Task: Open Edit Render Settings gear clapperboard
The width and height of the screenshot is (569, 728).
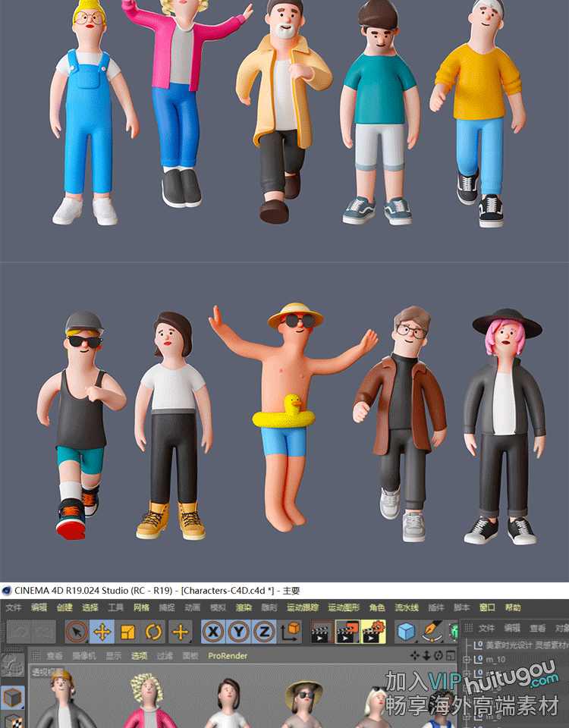Action: (x=373, y=632)
